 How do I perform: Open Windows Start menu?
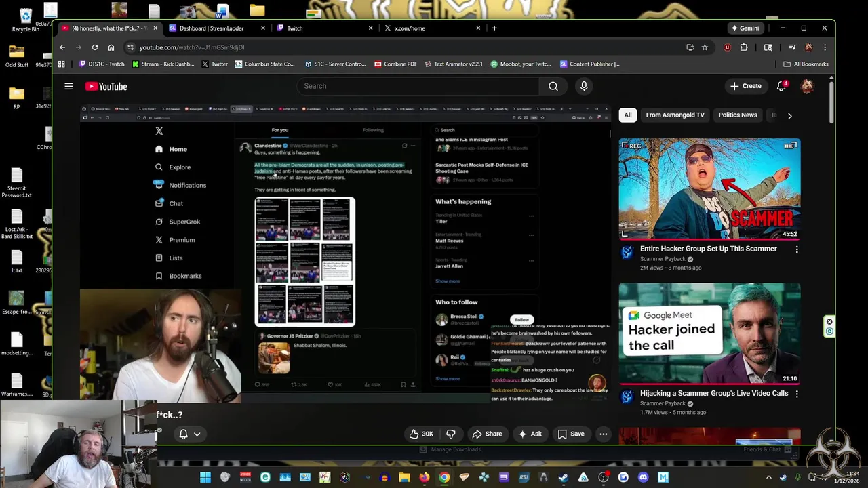tap(205, 477)
